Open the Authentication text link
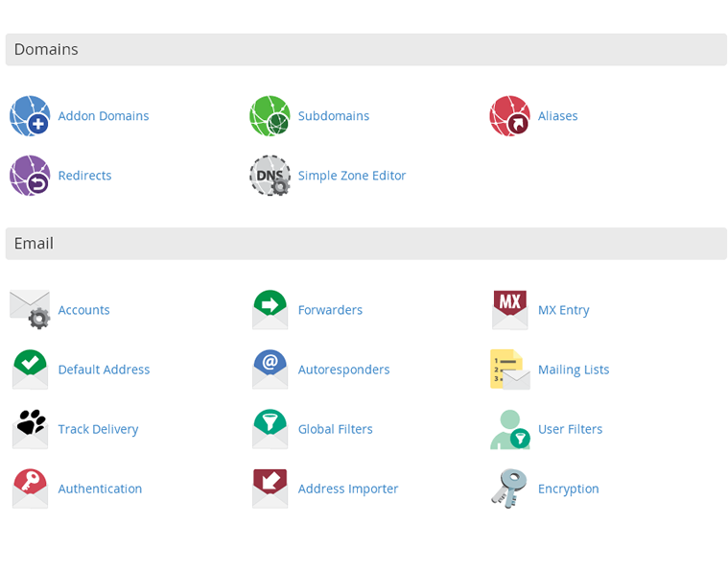This screenshot has width=728, height=573. coord(100,489)
